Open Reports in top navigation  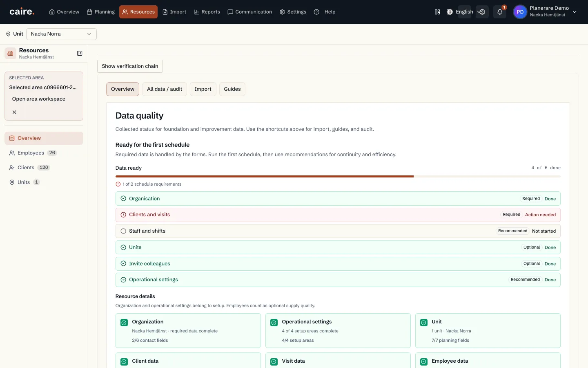[x=207, y=12]
